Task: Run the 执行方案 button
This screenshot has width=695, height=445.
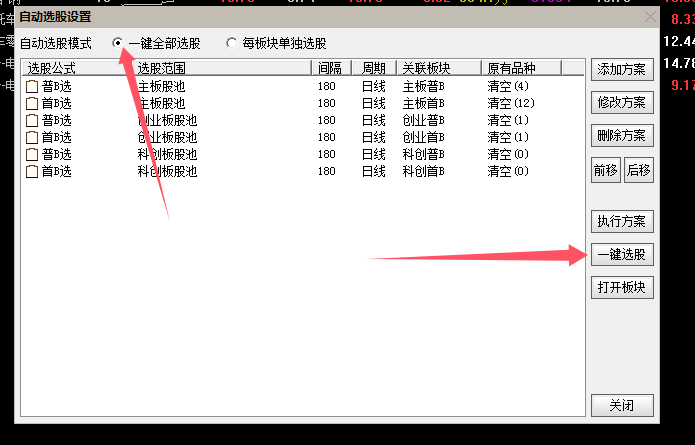Action: (x=622, y=221)
